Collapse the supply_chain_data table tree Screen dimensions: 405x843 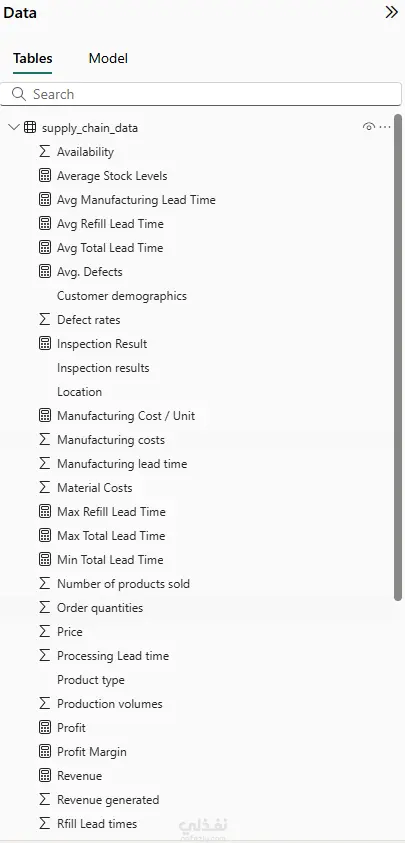pyautogui.click(x=14, y=127)
